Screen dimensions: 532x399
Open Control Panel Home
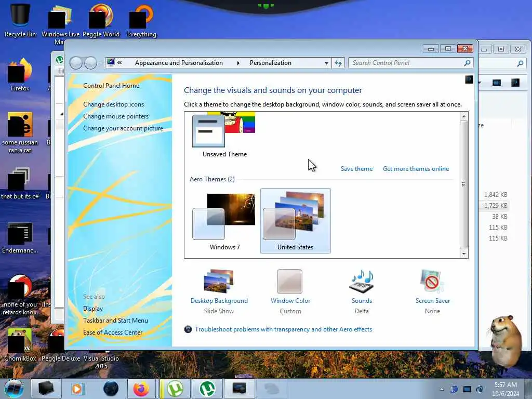pos(111,86)
